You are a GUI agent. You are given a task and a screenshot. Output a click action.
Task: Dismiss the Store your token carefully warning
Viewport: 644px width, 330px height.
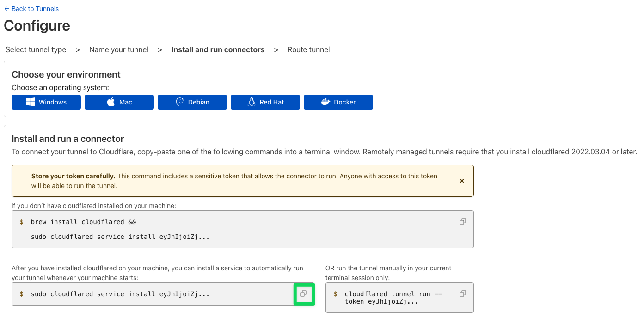462,181
